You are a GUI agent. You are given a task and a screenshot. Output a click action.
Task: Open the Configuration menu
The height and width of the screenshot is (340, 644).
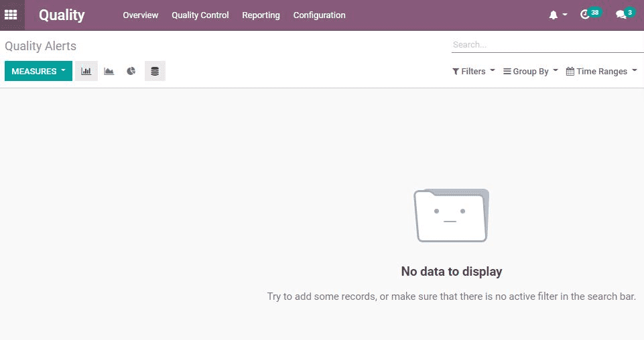click(x=319, y=15)
